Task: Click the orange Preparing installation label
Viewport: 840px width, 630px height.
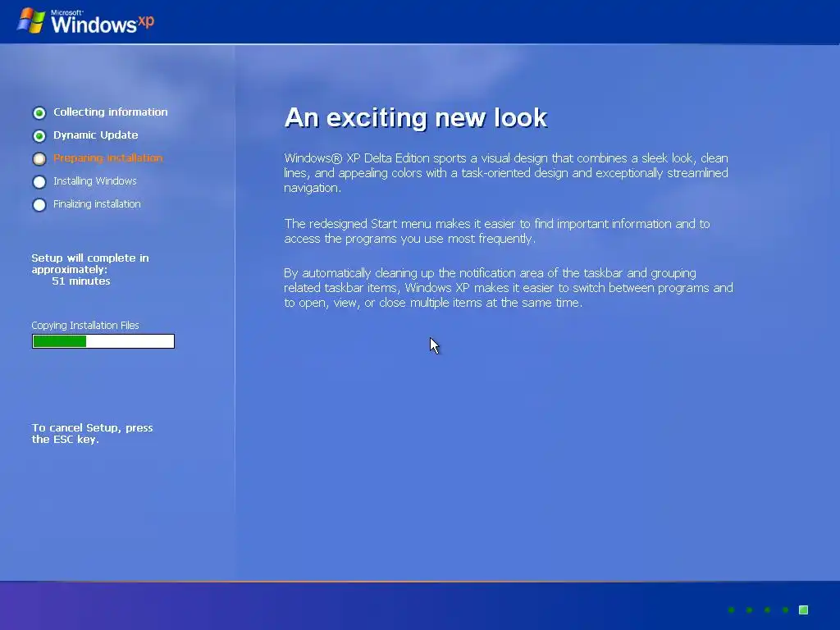Action: click(107, 158)
